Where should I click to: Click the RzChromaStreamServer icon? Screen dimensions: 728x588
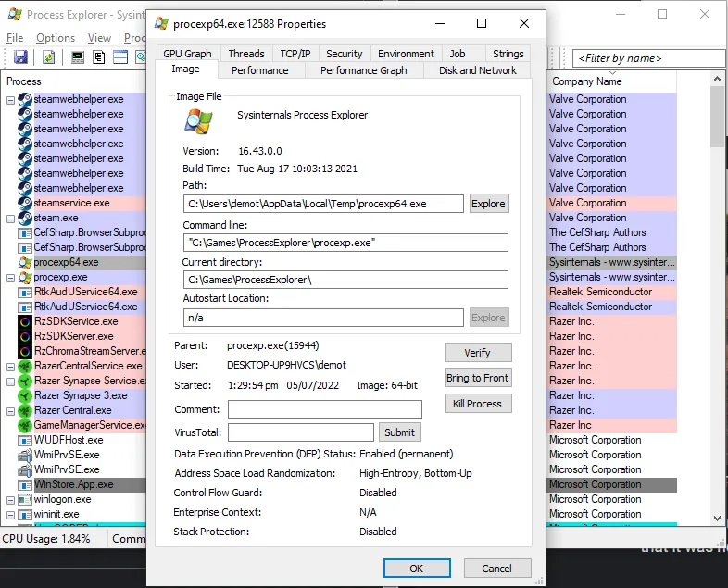pos(25,351)
